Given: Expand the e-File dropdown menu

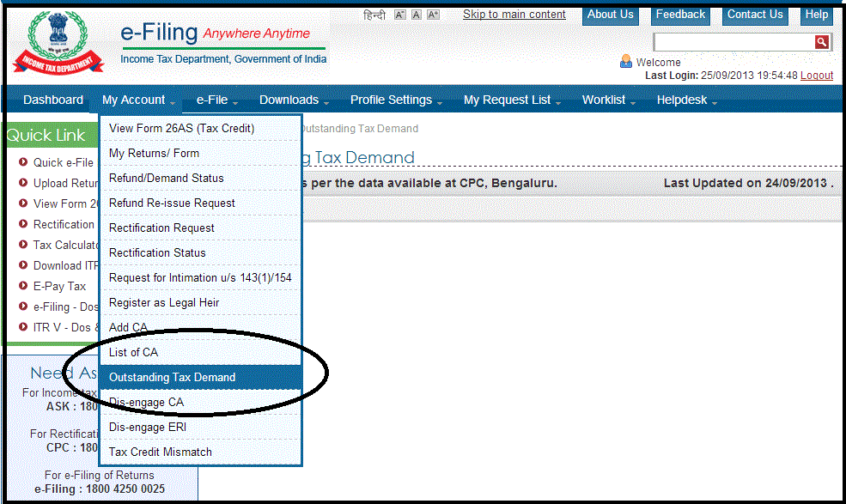Looking at the screenshot, I should click(217, 100).
